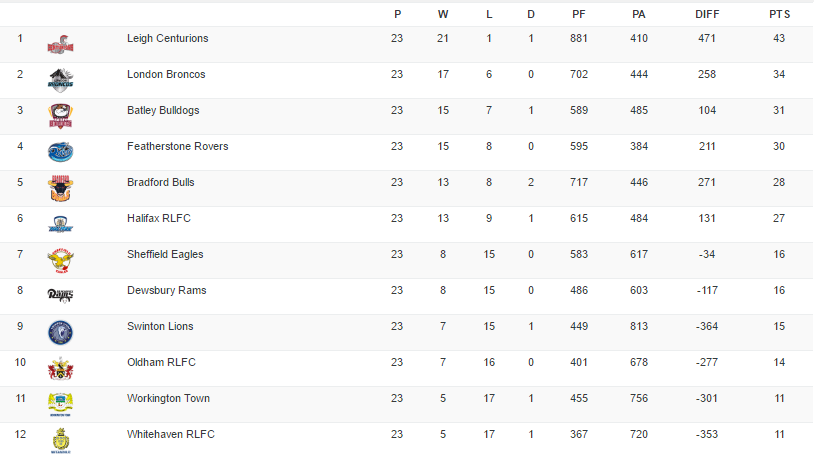Screen dimensions: 817x464
Task: Click the PF column header
Action: 579,14
